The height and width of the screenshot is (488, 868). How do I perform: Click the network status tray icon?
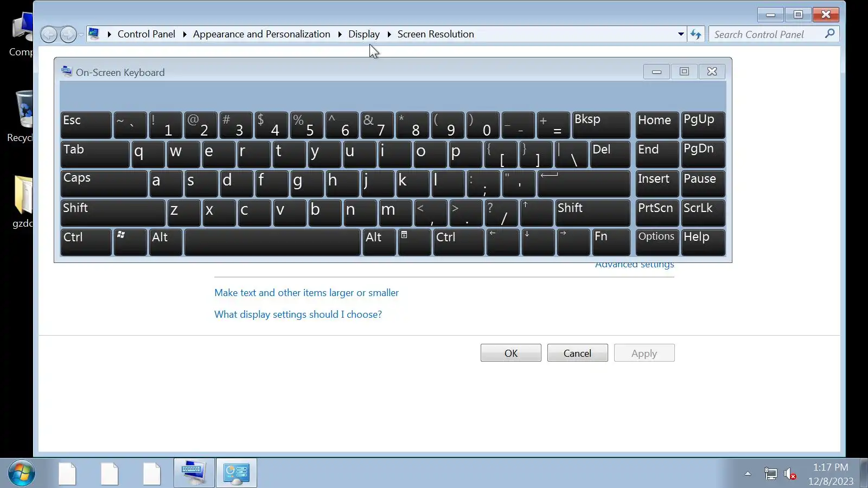click(x=770, y=474)
